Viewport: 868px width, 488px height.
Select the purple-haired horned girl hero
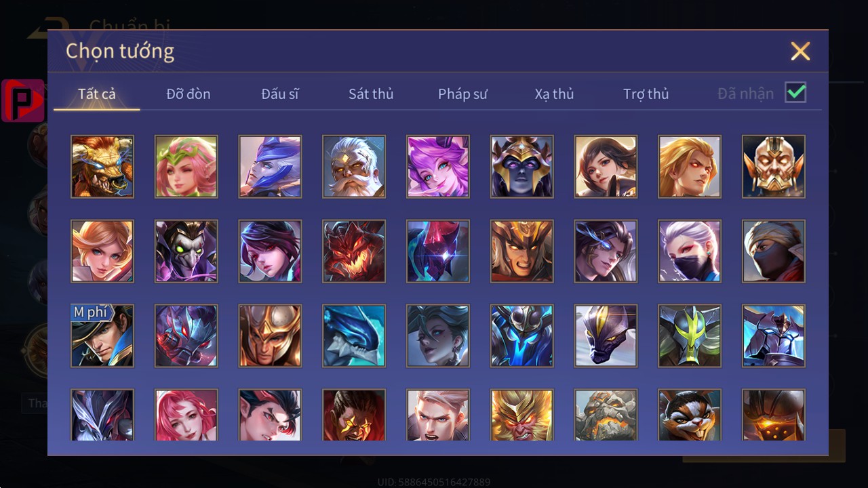[x=438, y=167]
